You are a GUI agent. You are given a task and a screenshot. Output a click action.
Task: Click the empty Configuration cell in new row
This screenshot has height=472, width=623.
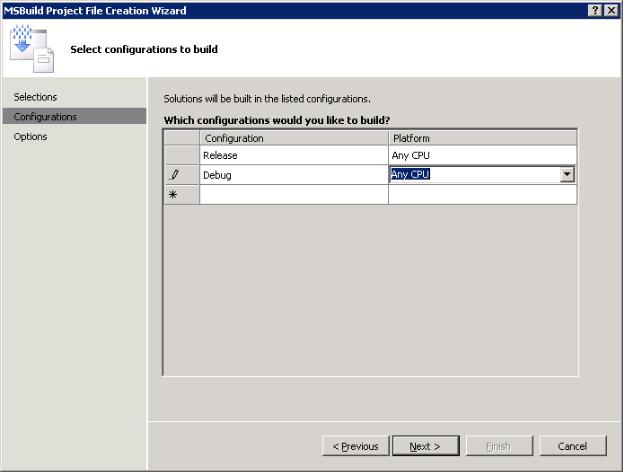pos(294,195)
